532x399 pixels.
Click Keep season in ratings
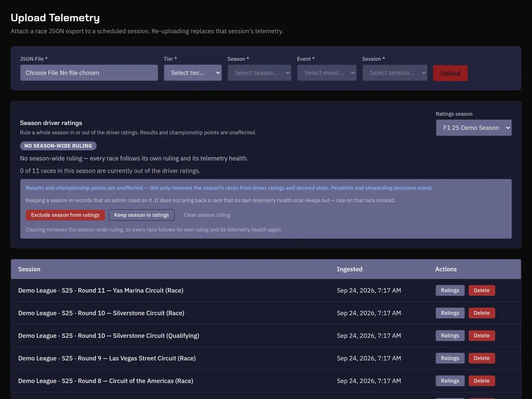click(142, 215)
